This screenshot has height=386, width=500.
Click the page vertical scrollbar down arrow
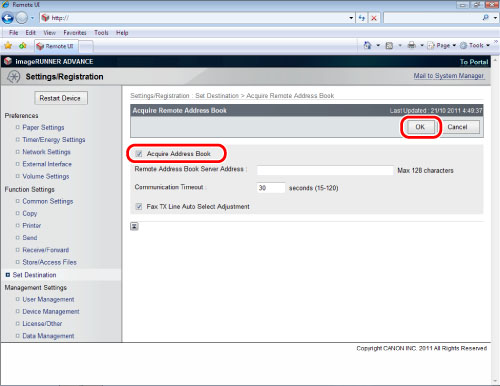tap(495, 381)
